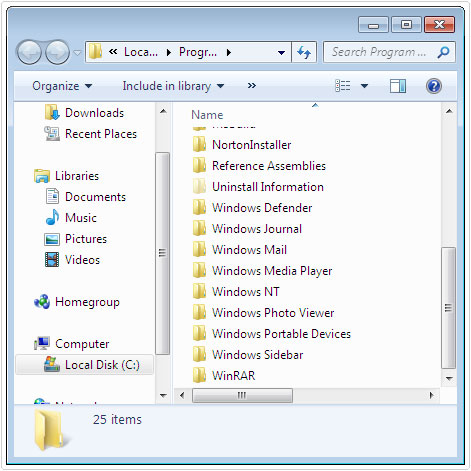
Task: Click the Refresh button
Action: point(304,52)
